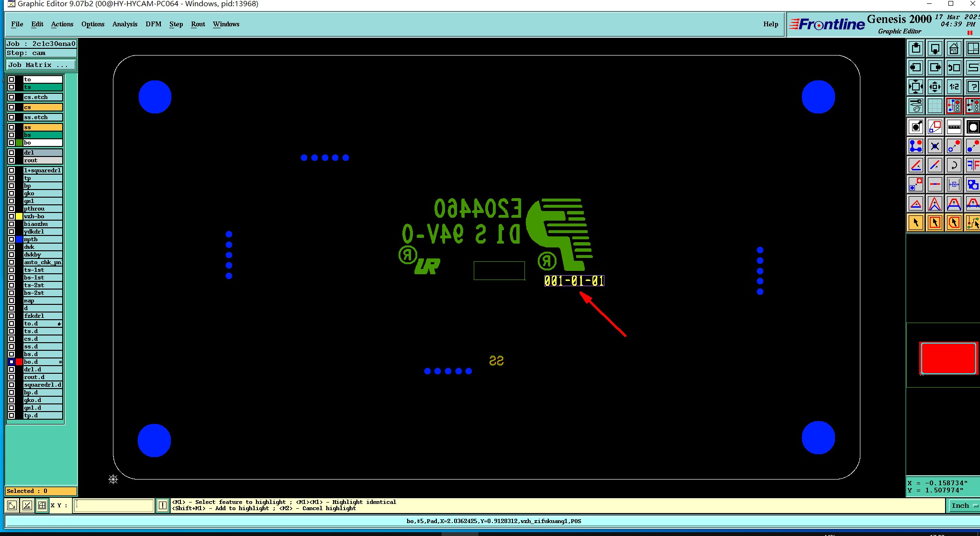Click the wrench and palette settings icon

pyautogui.click(x=915, y=106)
